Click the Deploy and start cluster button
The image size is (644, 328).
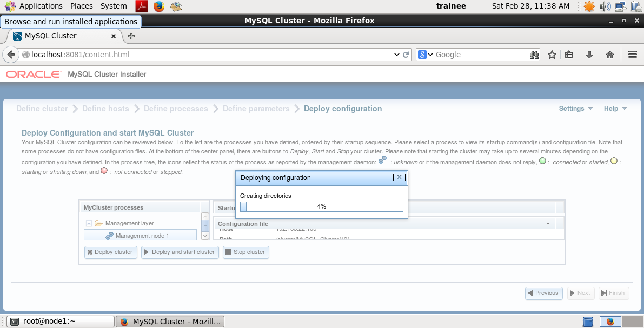tap(178, 252)
